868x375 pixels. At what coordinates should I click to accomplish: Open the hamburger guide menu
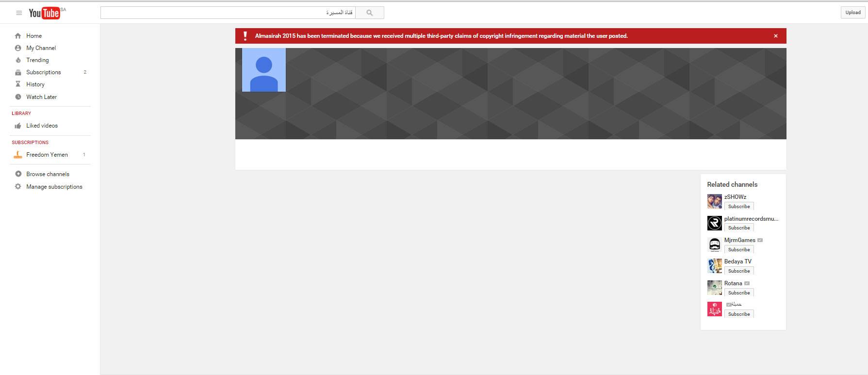pos(19,13)
